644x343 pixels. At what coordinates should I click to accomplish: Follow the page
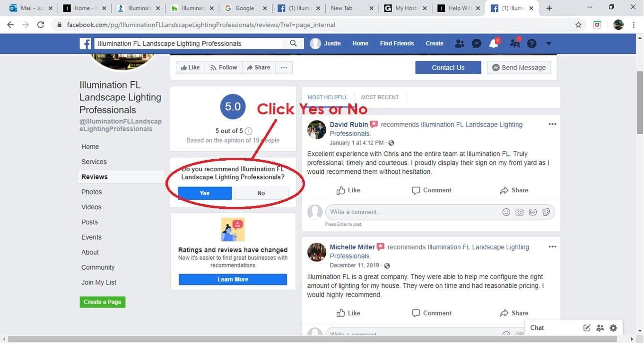click(224, 68)
